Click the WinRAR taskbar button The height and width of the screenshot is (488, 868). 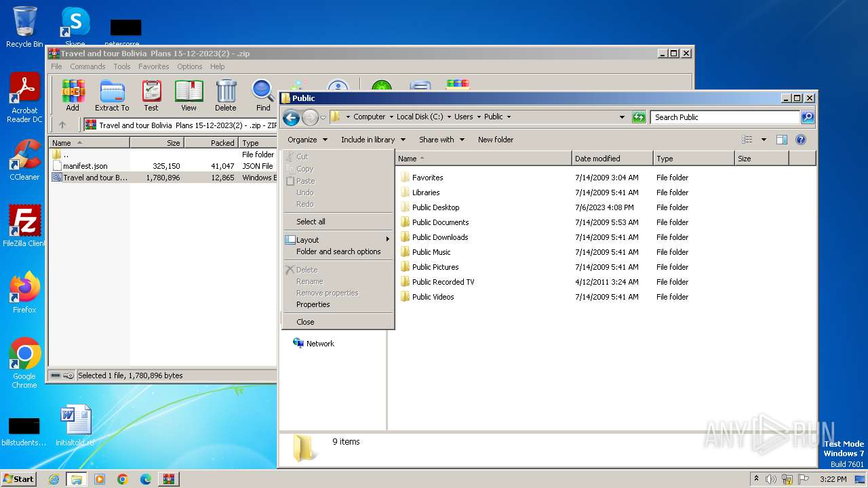click(x=169, y=479)
